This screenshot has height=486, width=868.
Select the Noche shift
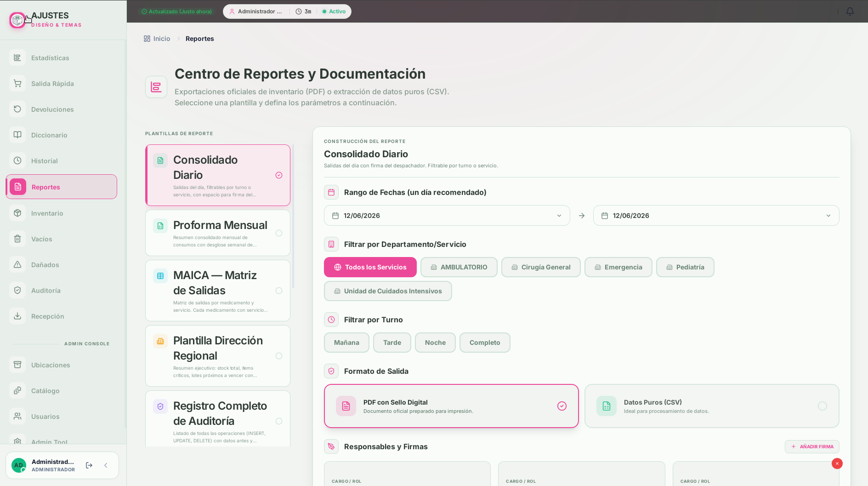(x=435, y=343)
